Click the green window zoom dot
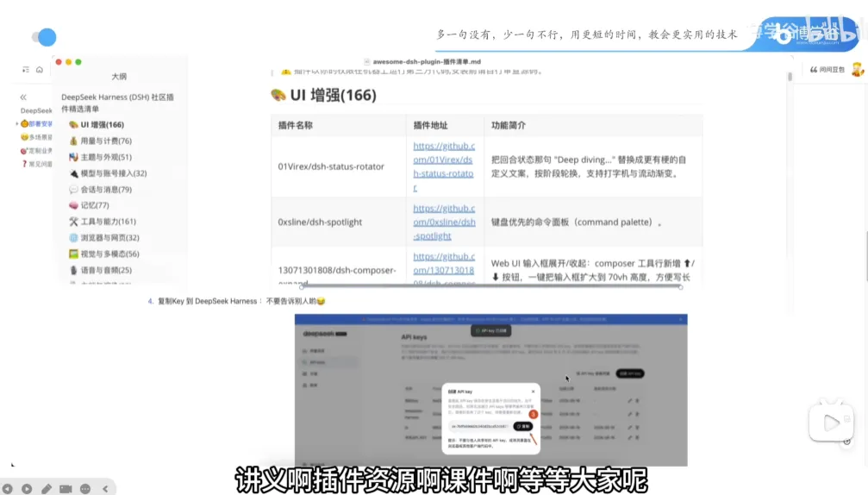868x495 pixels. 78,62
